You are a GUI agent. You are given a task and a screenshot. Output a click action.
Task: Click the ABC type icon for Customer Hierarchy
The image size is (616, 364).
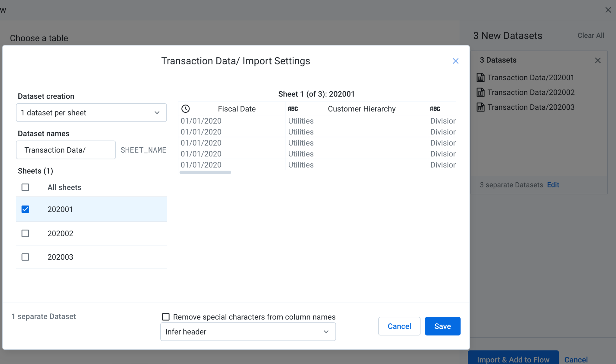[x=293, y=109]
